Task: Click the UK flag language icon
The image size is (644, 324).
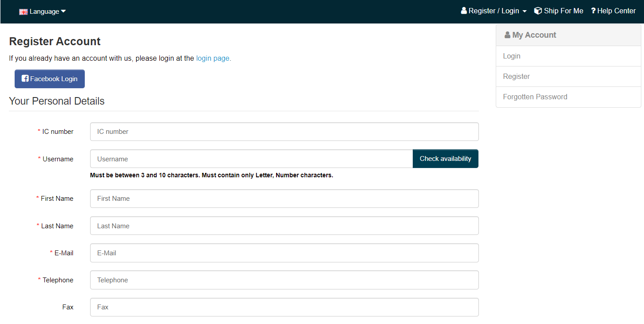Action: (x=24, y=12)
